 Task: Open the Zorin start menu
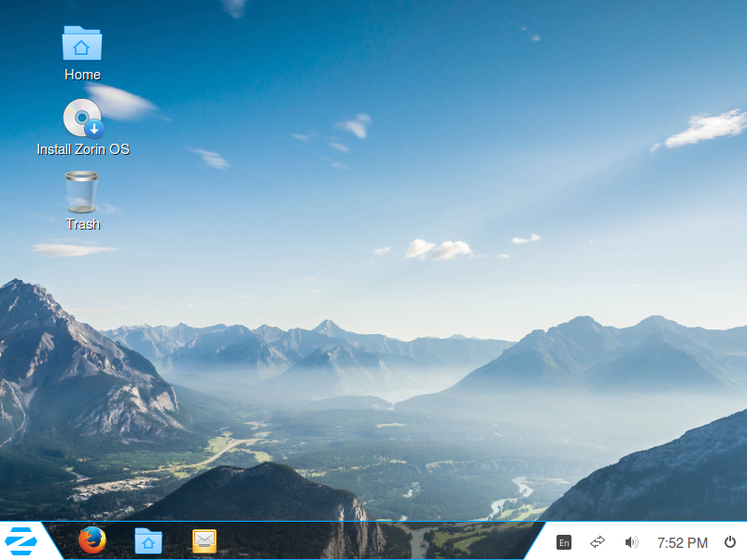[x=21, y=541]
